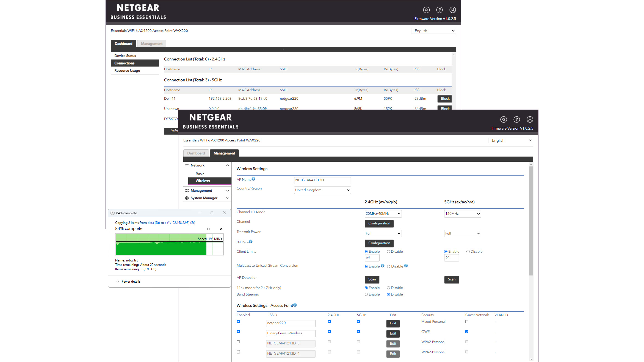Expand the System Manager sidebar section
Screen dimensions: 644x362
pyautogui.click(x=227, y=198)
